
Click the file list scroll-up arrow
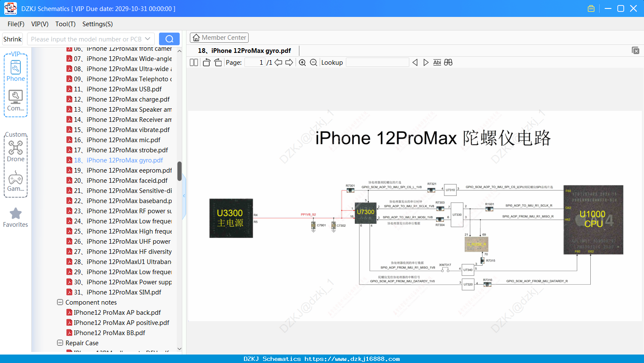179,51
